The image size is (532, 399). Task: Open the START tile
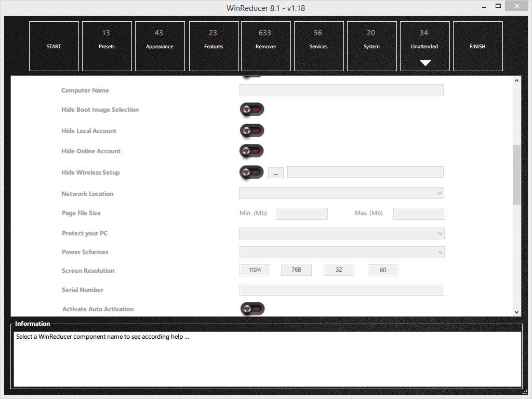[54, 46]
